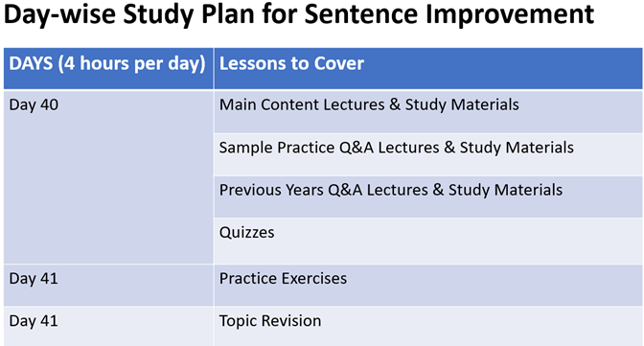Screen dimensions: 644x346
Task: Click the word Sentence in the title
Action: click(x=362, y=13)
